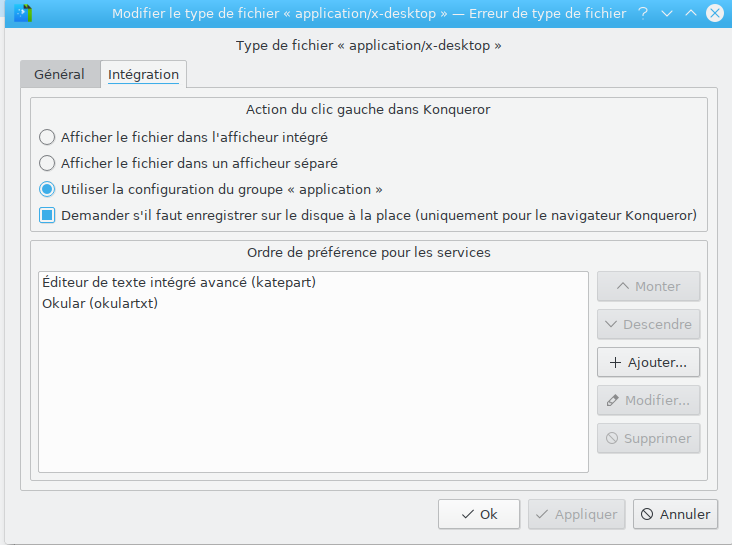
Task: Click the up-chevron maximize icon in title bar
Action: point(690,13)
